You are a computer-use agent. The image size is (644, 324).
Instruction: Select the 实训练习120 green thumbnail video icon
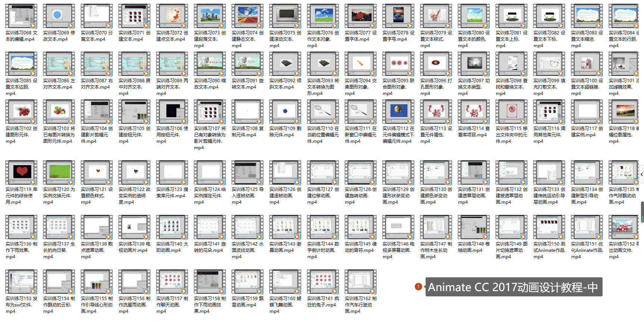click(x=59, y=173)
